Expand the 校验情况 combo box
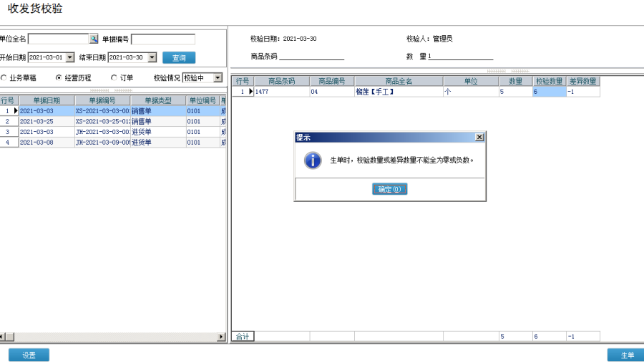644x364 pixels. (x=218, y=77)
